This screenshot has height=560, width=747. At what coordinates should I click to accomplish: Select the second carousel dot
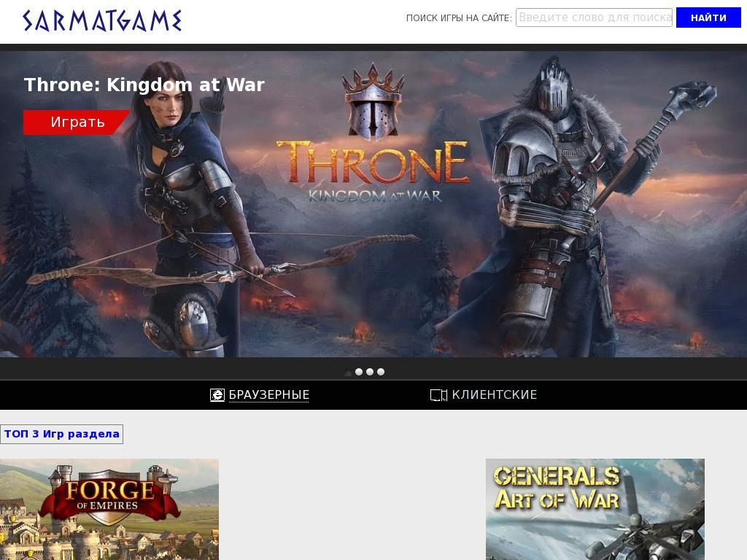pyautogui.click(x=359, y=372)
